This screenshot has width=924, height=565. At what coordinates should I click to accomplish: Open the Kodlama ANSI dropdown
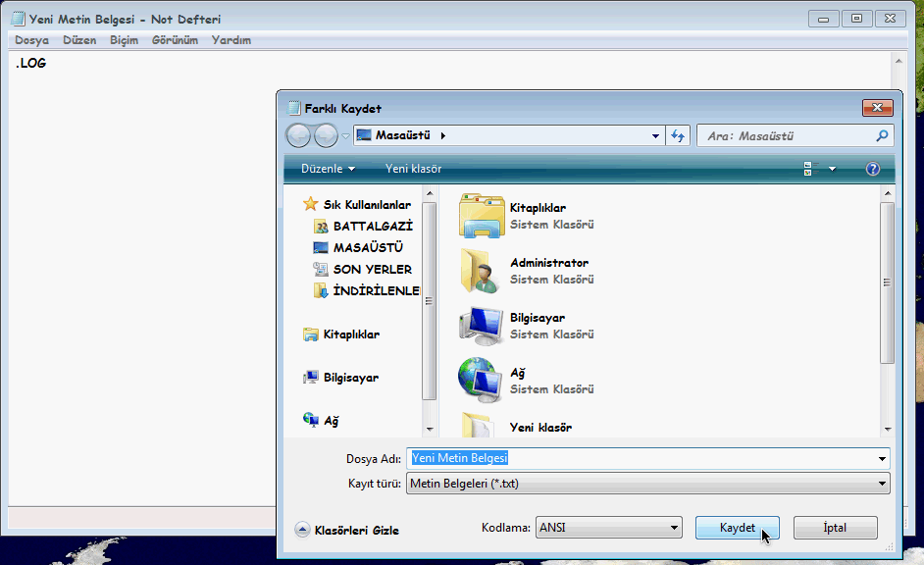pyautogui.click(x=609, y=528)
